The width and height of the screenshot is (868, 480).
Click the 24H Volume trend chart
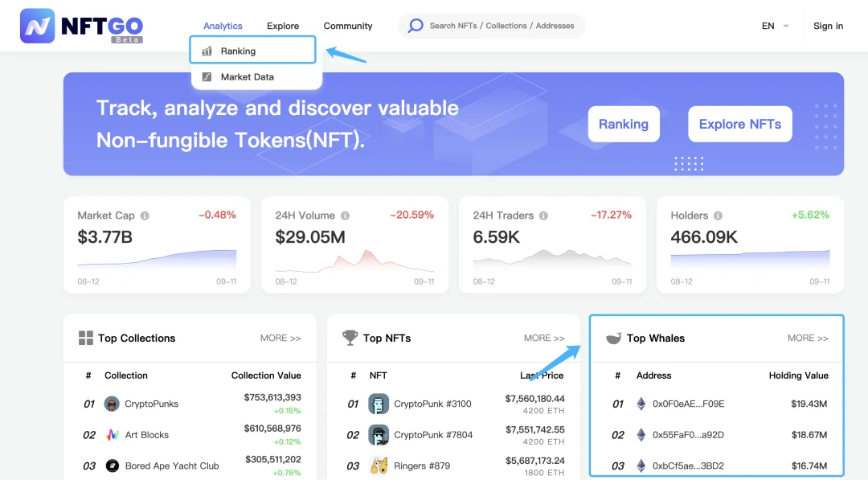click(x=354, y=261)
